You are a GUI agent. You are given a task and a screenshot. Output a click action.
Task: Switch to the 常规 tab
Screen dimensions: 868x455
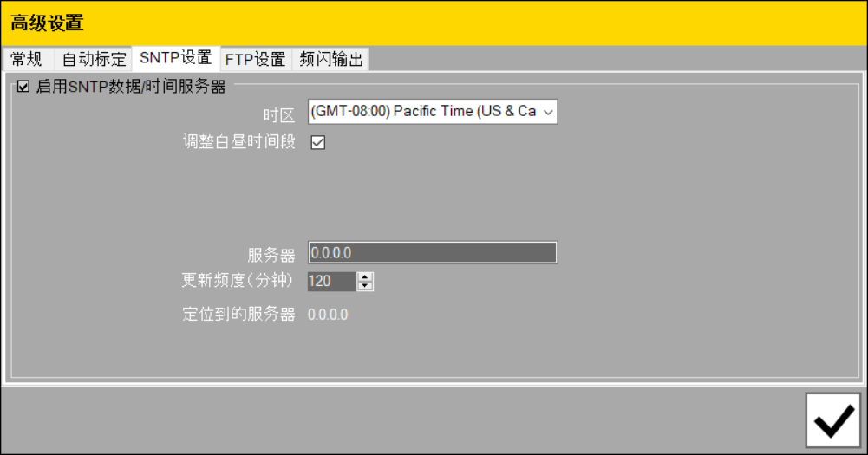(x=26, y=59)
